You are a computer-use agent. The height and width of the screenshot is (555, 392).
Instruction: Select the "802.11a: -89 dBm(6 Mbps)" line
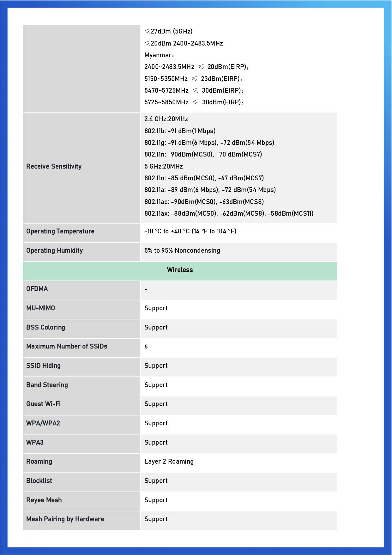pyautogui.click(x=210, y=190)
